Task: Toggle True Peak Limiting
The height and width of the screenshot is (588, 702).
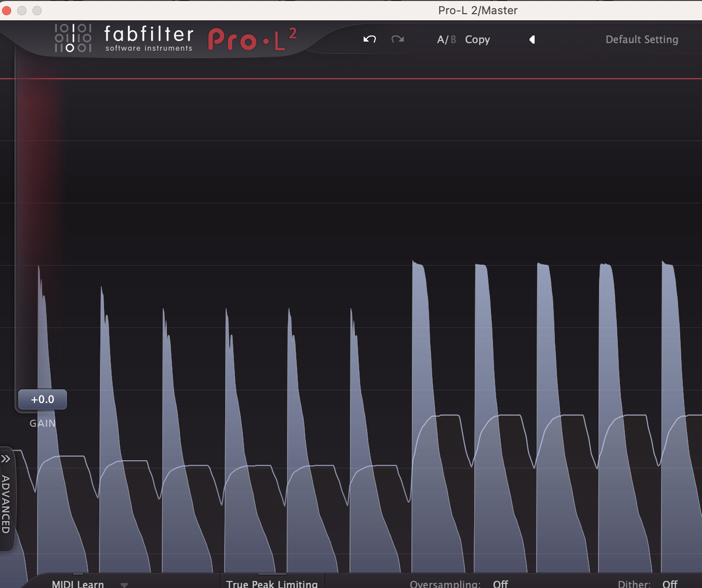Action: (272, 584)
